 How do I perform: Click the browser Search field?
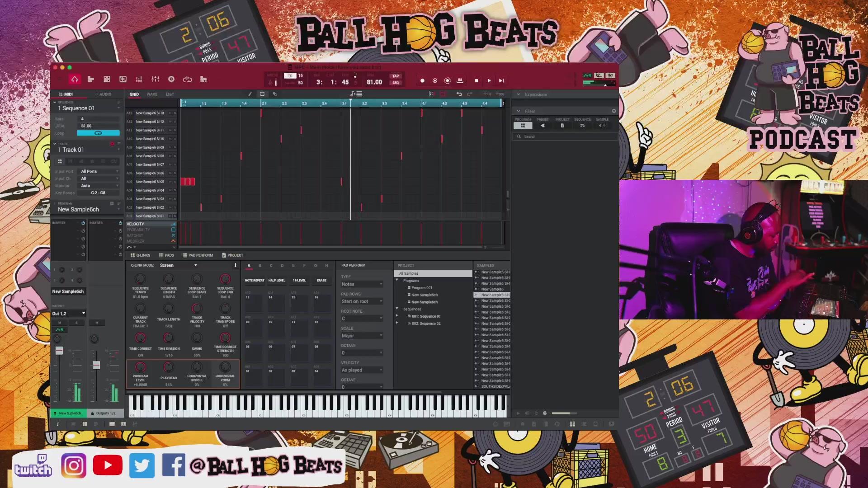(x=565, y=136)
